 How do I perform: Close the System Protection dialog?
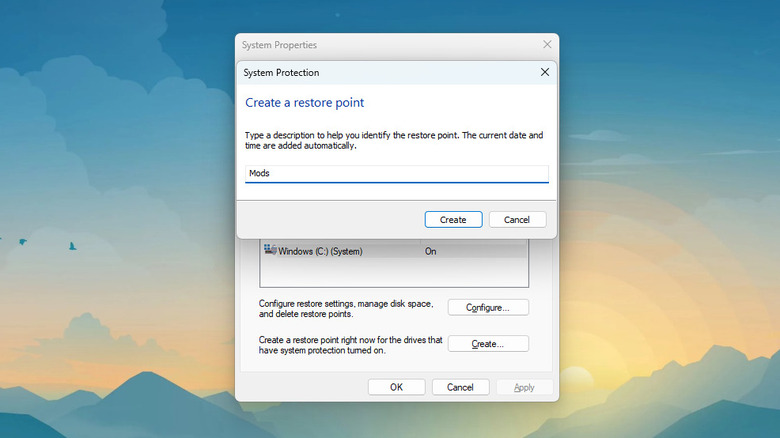(545, 72)
